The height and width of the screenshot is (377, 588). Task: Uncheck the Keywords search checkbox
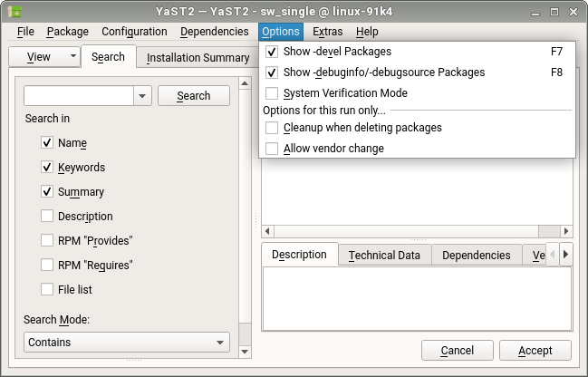coord(47,168)
